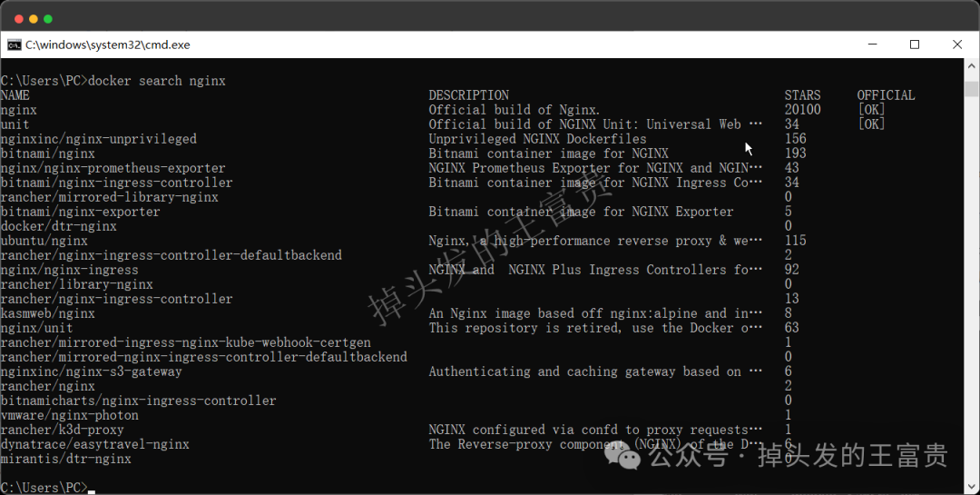Click 'nginxinc/nginx-s3-gateway' entry
The height and width of the screenshot is (495, 980).
[x=92, y=371]
